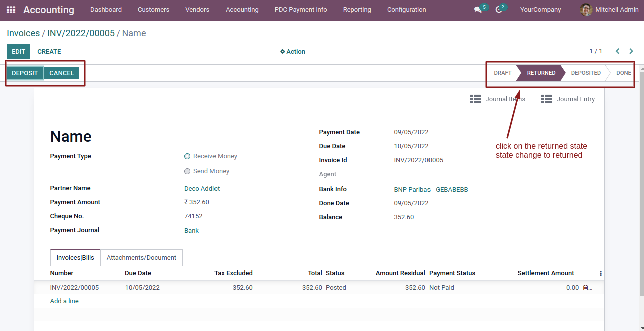Open the Reporting menu
Viewport: 644px width, 331px height.
pyautogui.click(x=357, y=10)
